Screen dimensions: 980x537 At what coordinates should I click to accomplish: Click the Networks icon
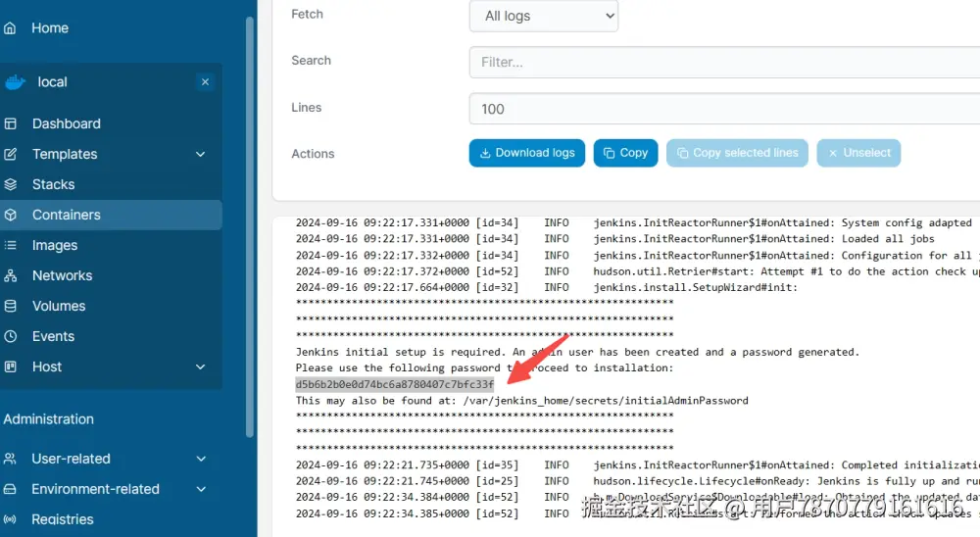(x=11, y=275)
